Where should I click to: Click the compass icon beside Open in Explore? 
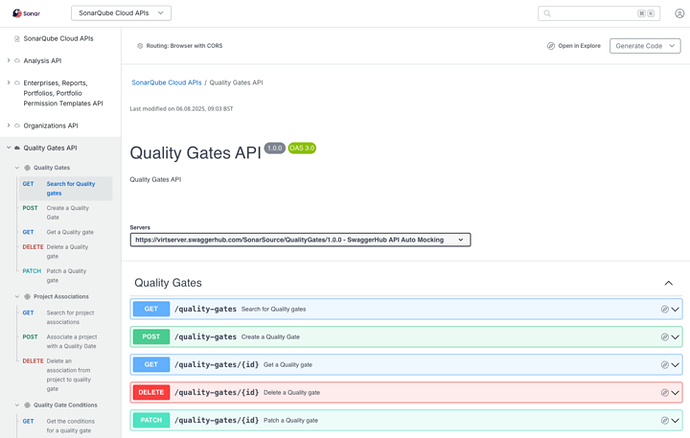tap(551, 46)
